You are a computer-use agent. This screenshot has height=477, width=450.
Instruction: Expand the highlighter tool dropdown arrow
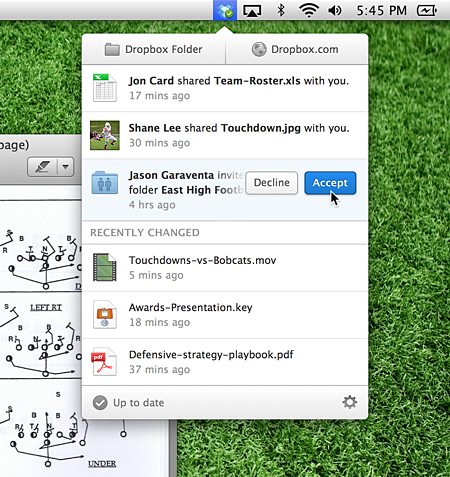[66, 166]
